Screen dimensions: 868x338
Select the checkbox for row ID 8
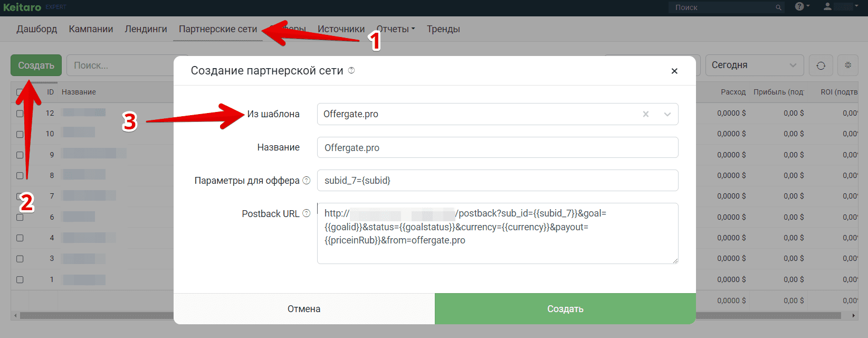(x=20, y=176)
